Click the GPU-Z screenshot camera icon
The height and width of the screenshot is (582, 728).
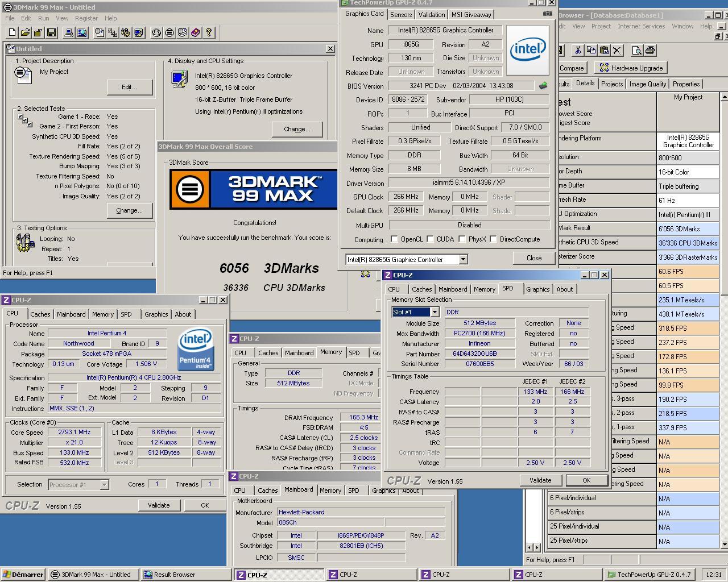click(x=547, y=14)
